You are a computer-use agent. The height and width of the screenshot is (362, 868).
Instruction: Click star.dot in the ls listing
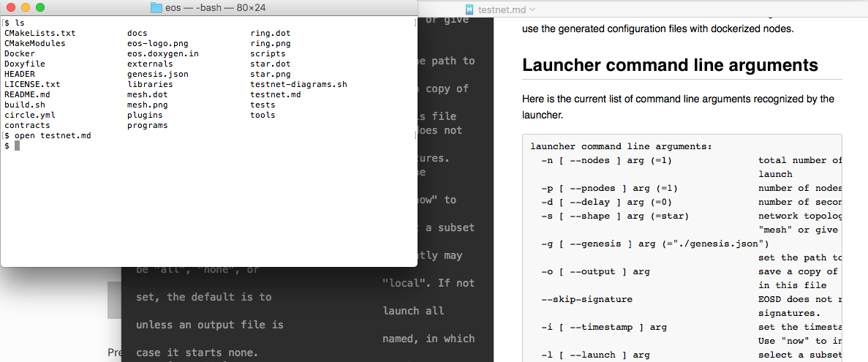[271, 64]
